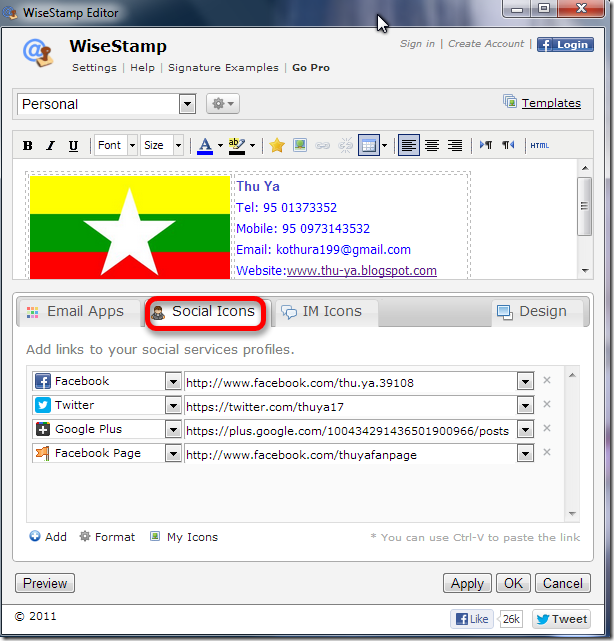Open Templates link
614x641 pixels.
[x=551, y=103]
